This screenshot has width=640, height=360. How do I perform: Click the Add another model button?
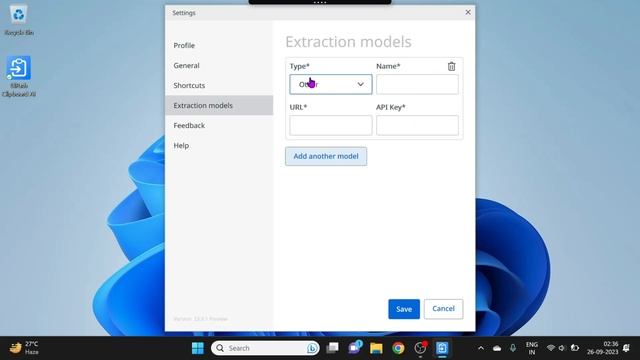click(x=326, y=156)
